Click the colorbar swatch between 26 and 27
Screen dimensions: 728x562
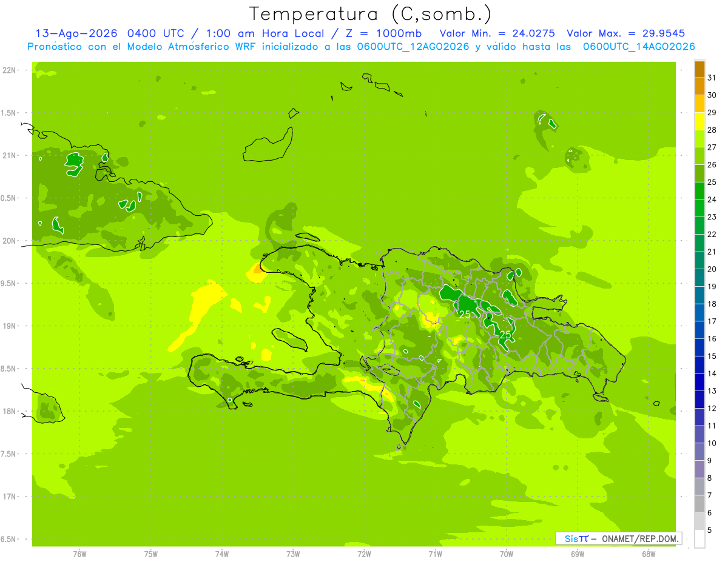point(699,156)
